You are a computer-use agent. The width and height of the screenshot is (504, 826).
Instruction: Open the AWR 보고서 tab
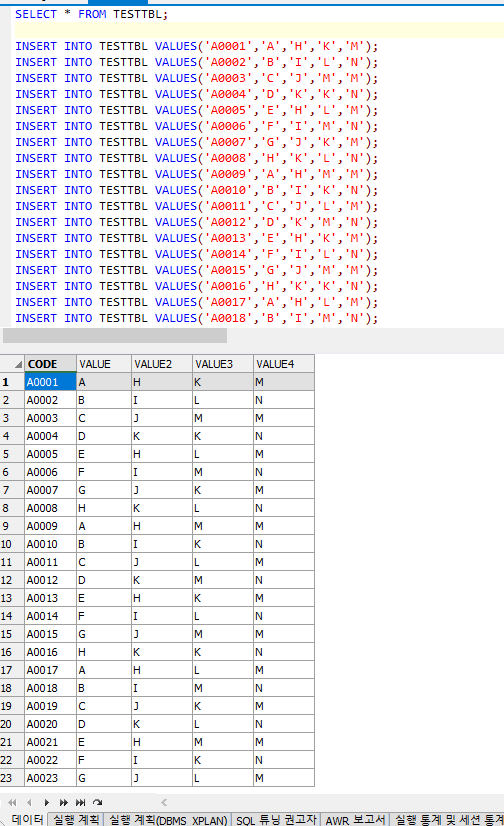point(355,819)
